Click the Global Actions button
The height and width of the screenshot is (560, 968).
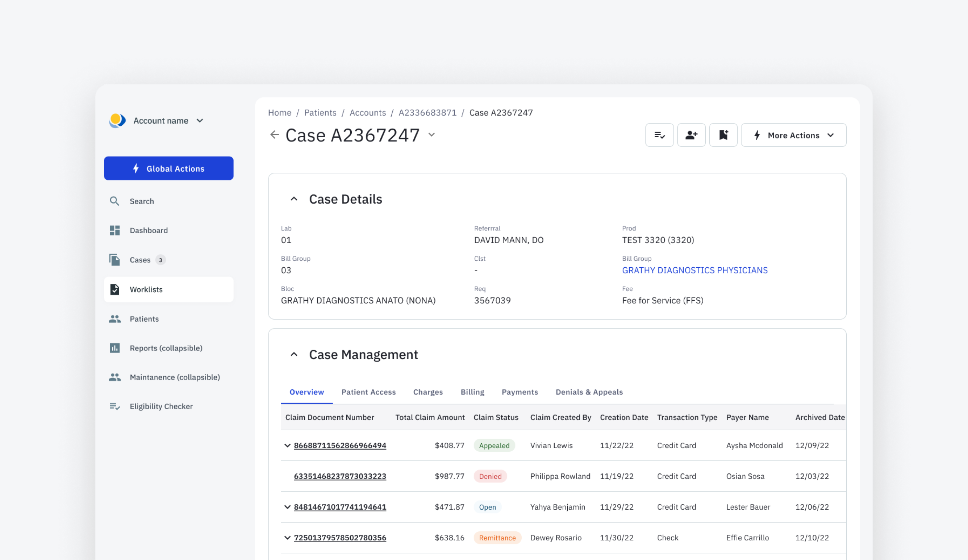168,168
